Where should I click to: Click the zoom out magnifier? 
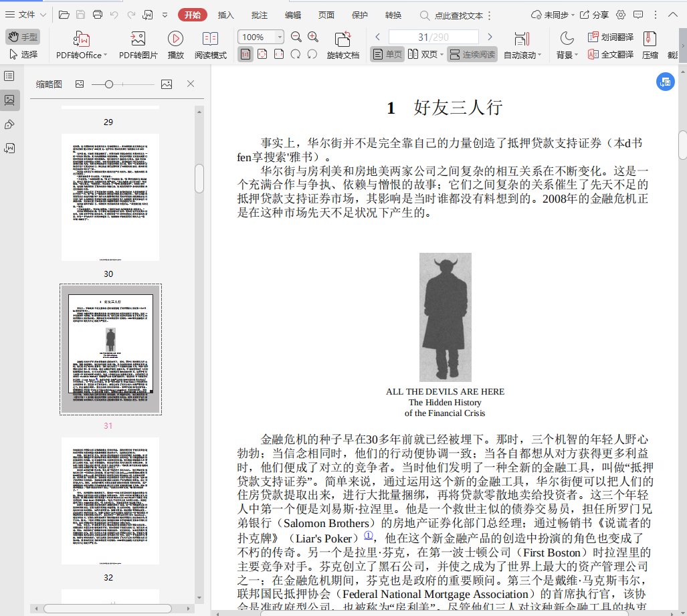[296, 37]
